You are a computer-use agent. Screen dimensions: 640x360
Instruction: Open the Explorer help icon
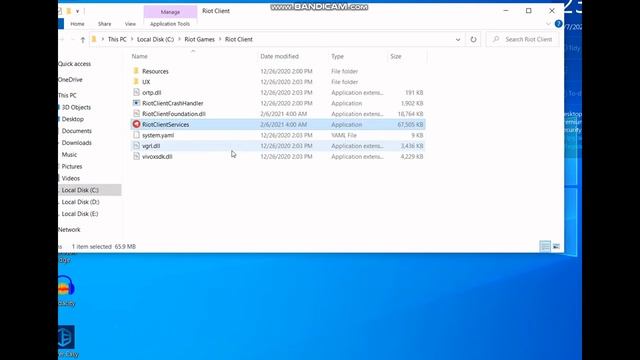tap(558, 24)
